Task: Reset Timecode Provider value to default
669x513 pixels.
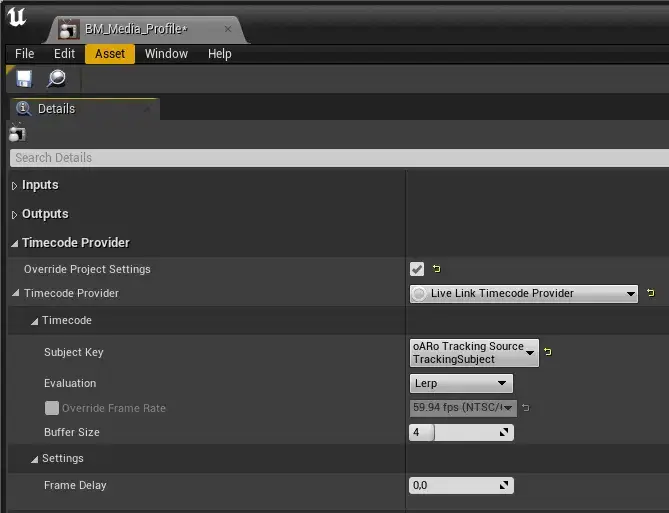Action: 651,293
